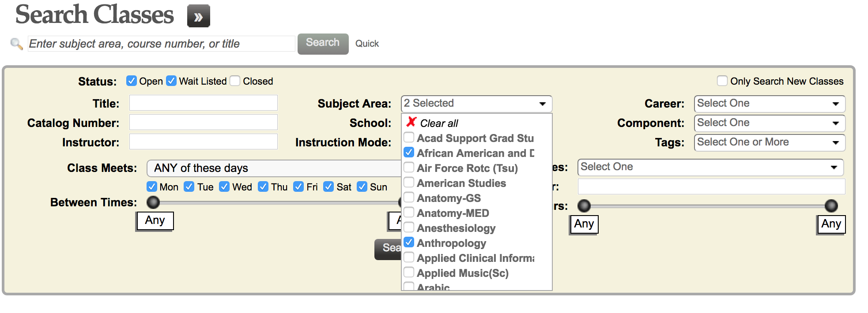Choose Air Force Rotc (Tsu) option

click(409, 168)
